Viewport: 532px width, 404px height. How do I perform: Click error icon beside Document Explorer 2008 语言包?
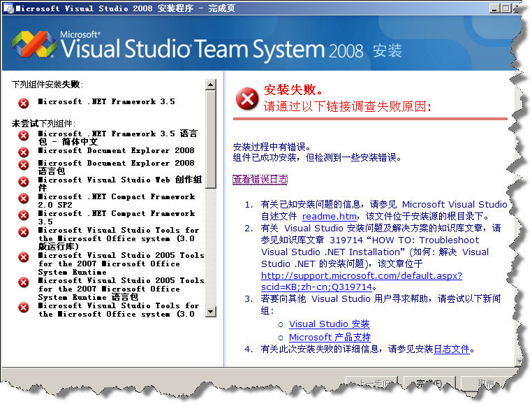(x=24, y=165)
